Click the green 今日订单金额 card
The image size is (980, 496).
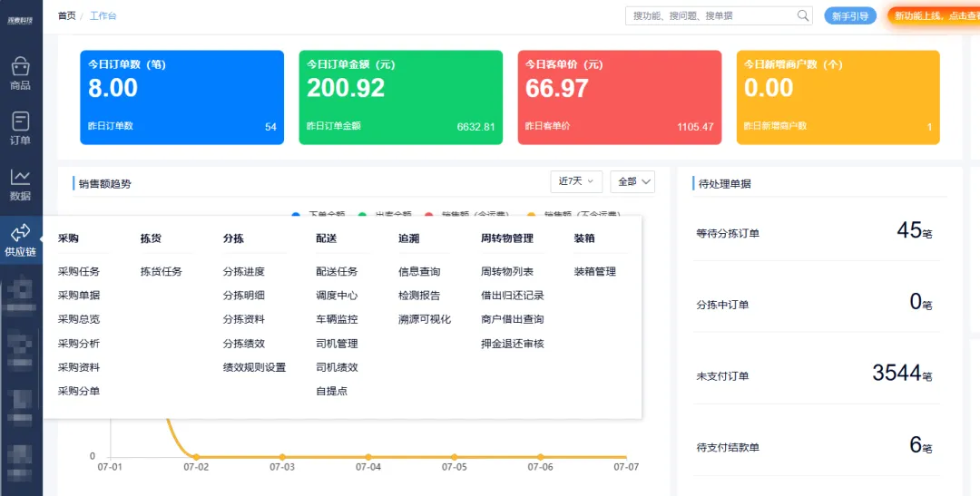click(401, 97)
